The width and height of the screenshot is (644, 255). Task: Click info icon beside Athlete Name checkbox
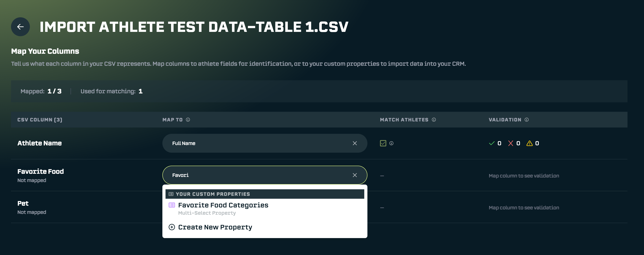tap(391, 143)
